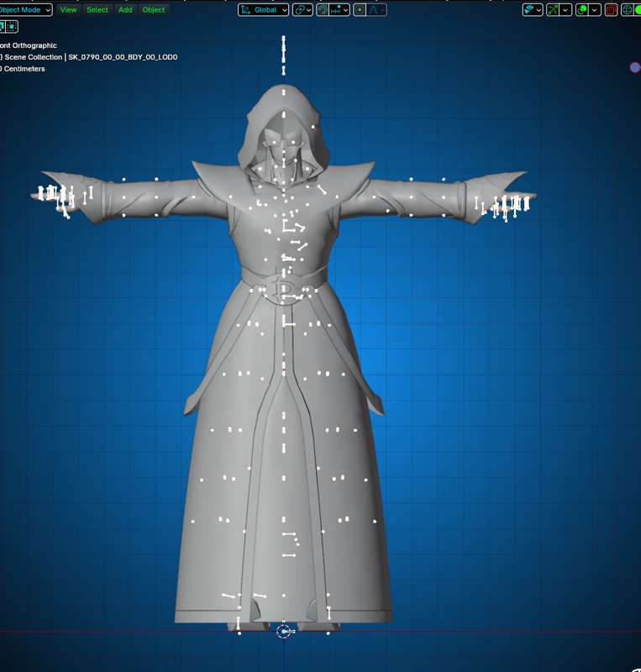Click the 3D cursor at the character's feet
Image resolution: width=641 pixels, height=672 pixels.
tap(283, 632)
